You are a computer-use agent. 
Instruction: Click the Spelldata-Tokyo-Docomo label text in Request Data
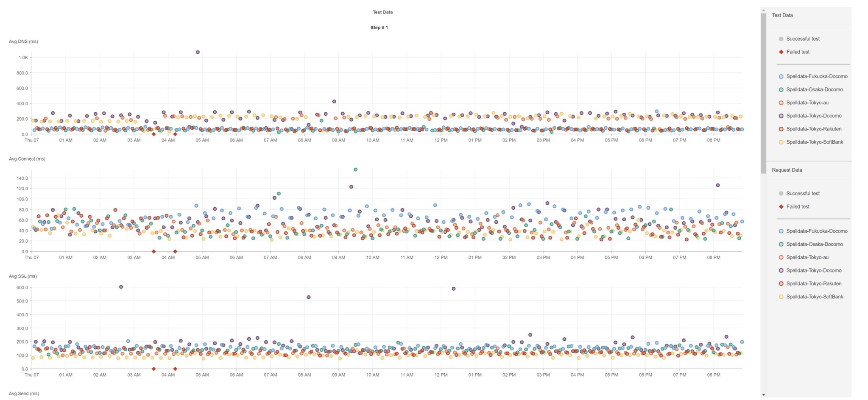pos(814,270)
